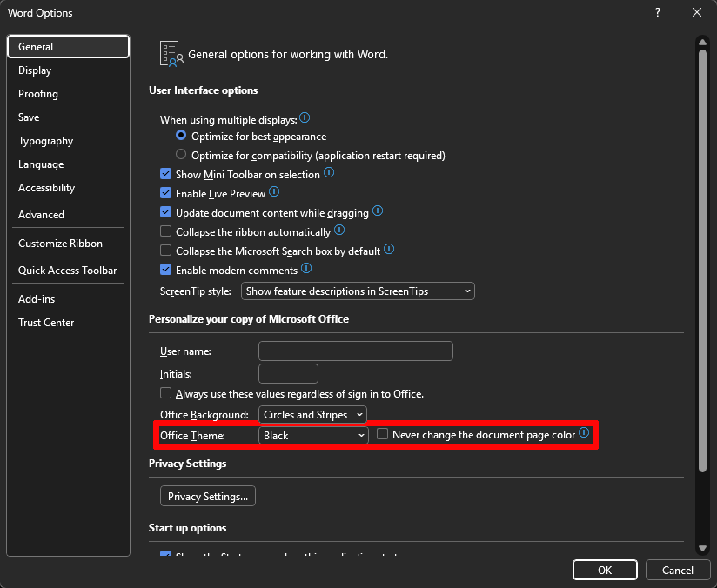Click info icon next to Mini Toolbar option
717x588 pixels.
tap(329, 173)
